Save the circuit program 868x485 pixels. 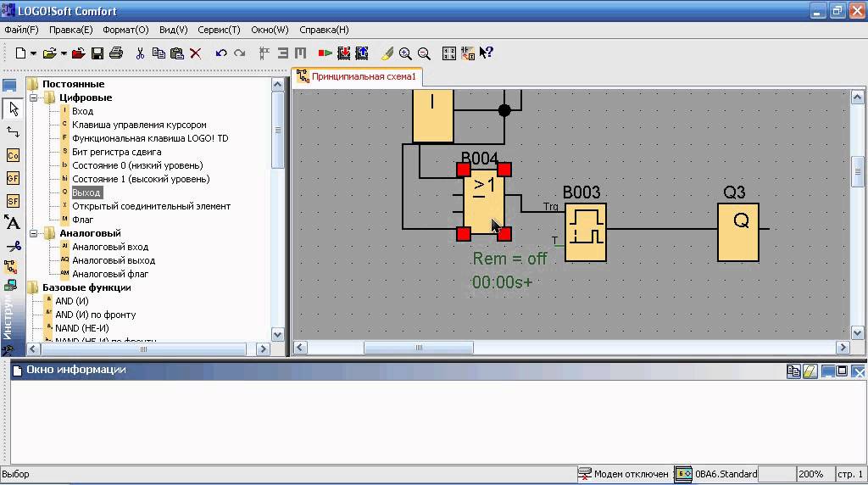(x=97, y=53)
